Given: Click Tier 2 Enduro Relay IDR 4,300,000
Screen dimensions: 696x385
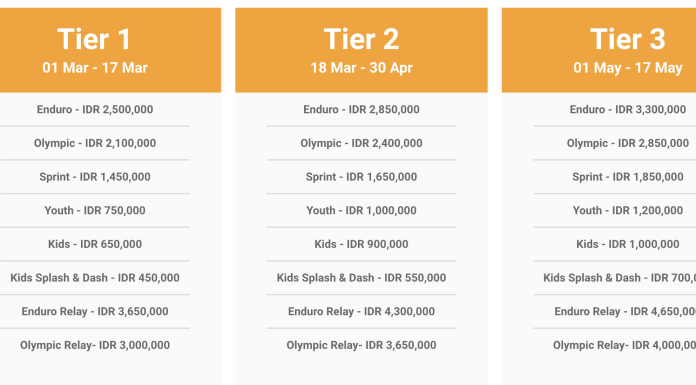Looking at the screenshot, I should tap(361, 312).
